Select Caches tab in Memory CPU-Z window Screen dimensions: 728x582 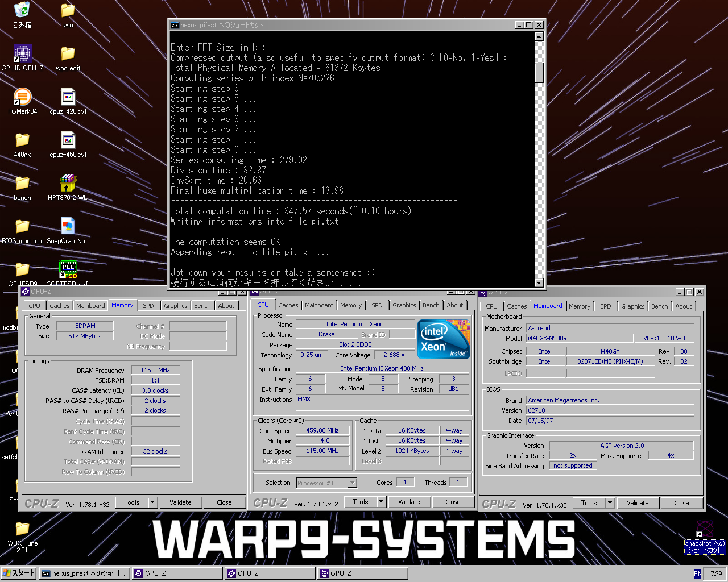[x=59, y=306]
